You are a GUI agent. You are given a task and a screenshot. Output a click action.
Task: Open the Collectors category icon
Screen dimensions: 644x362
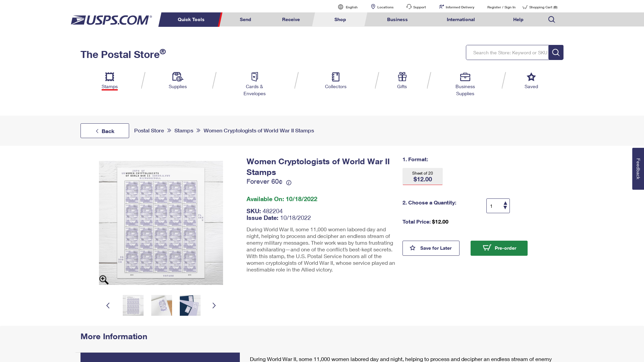pyautogui.click(x=335, y=77)
